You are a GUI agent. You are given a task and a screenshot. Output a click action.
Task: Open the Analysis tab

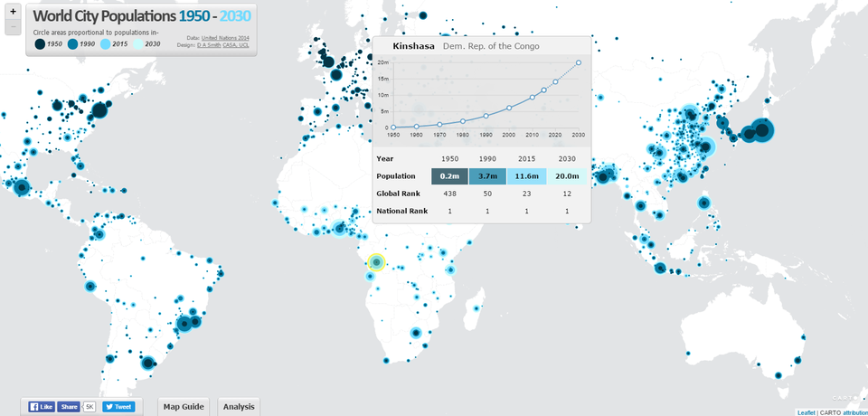pyautogui.click(x=239, y=407)
